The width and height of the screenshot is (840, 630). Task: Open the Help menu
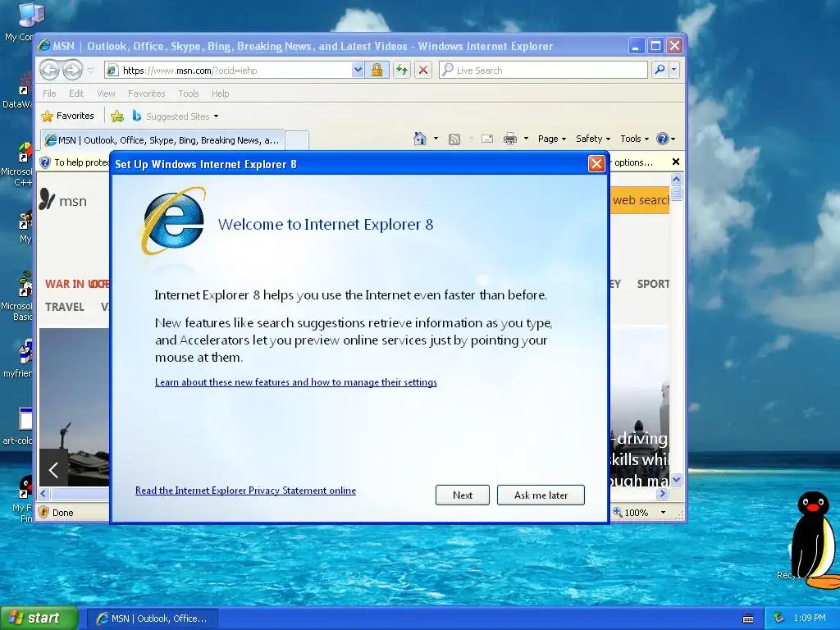click(220, 94)
